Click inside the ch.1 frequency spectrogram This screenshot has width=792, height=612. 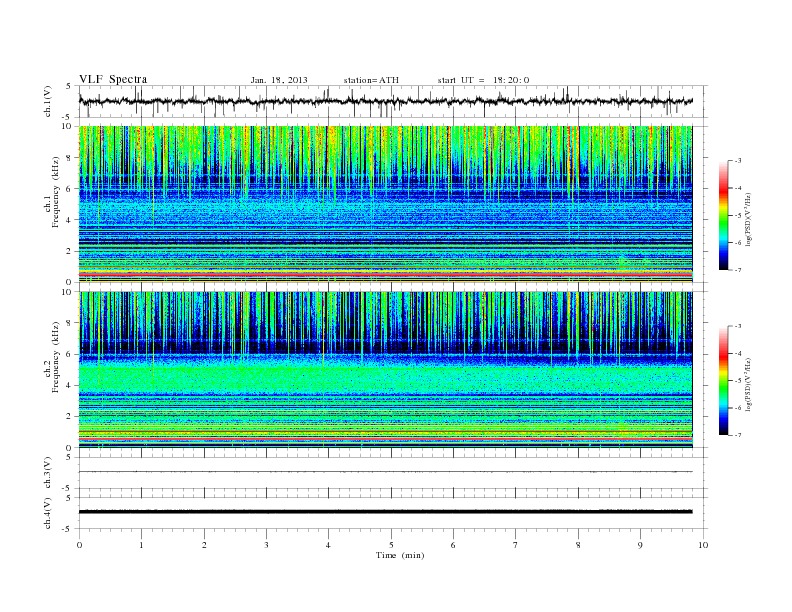pyautogui.click(x=385, y=204)
